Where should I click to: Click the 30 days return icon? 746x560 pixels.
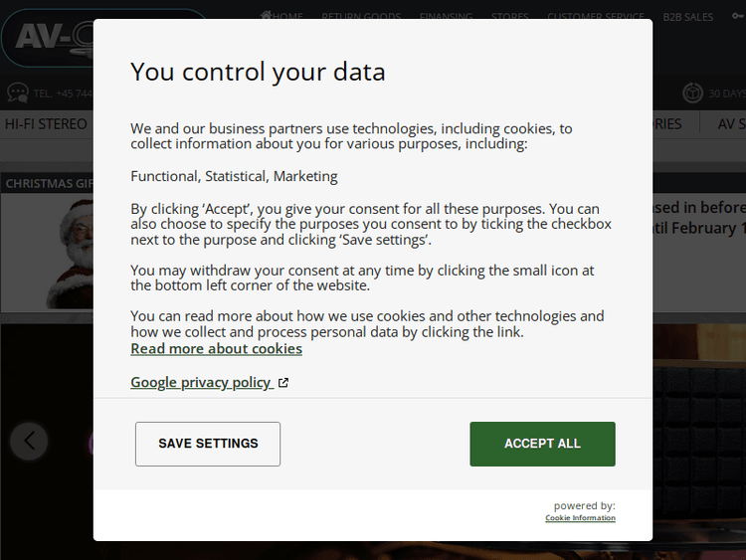pyautogui.click(x=692, y=93)
